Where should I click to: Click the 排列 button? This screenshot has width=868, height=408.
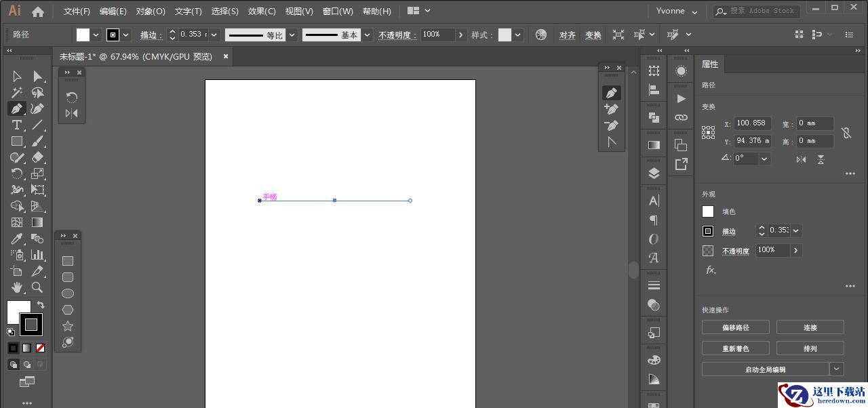coord(810,348)
